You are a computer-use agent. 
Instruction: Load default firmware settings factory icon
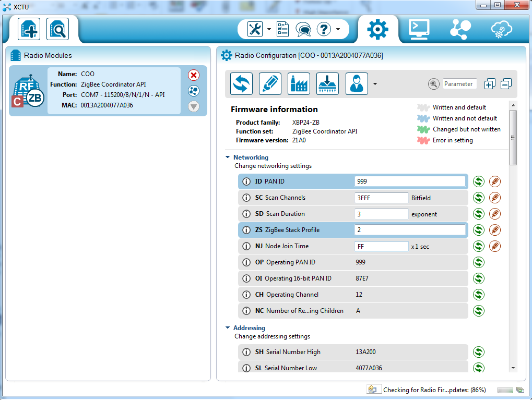299,83
